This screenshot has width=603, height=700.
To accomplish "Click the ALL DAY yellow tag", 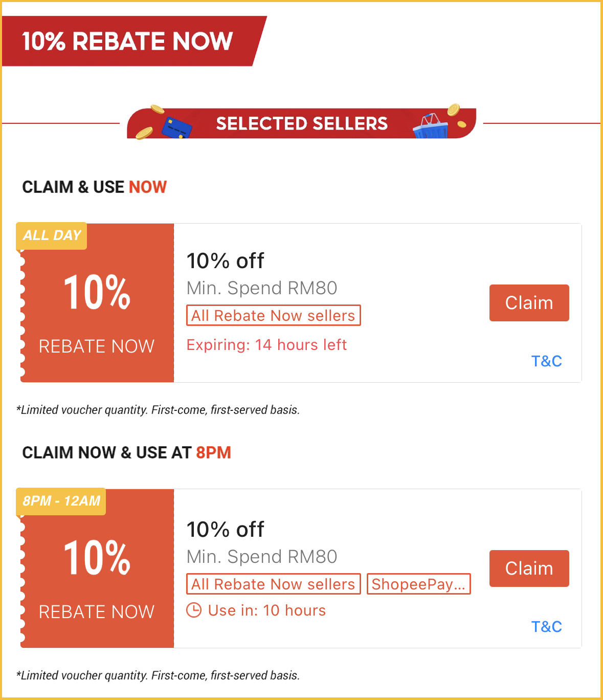I will (52, 235).
